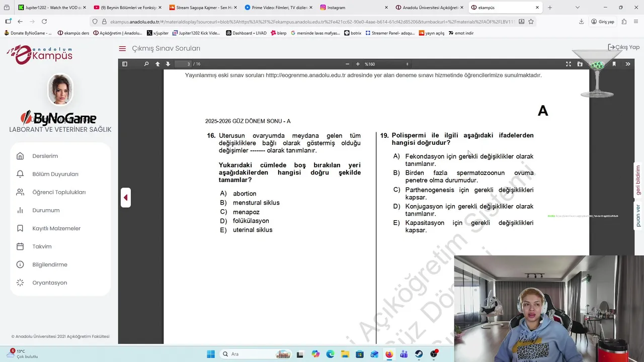
Task: Open the %160 zoom level dropdown
Action: pos(386,64)
